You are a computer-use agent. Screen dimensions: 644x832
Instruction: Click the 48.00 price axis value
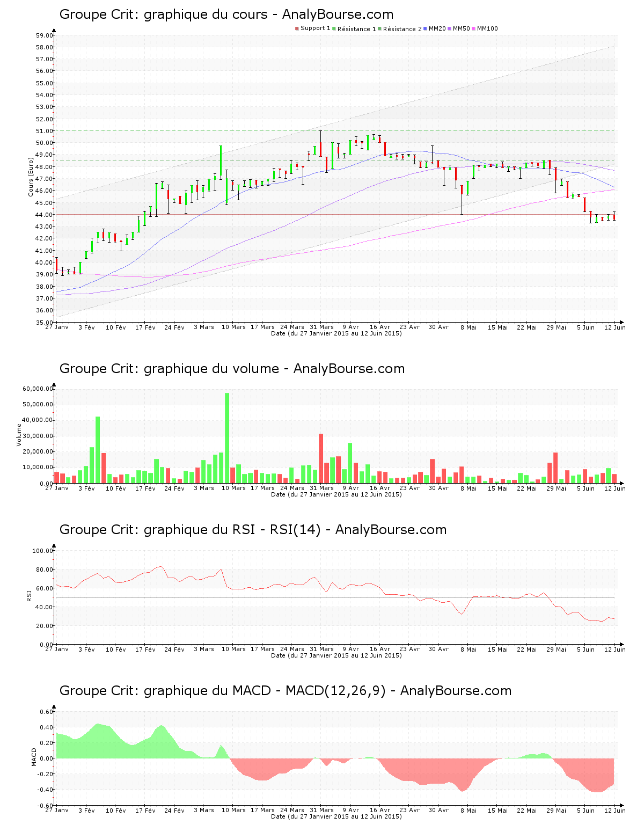click(x=45, y=167)
